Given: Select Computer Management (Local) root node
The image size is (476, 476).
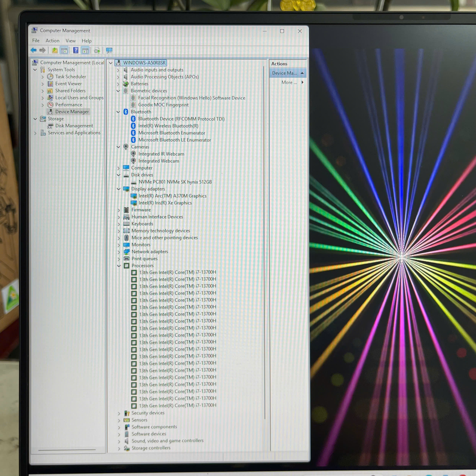Looking at the screenshot, I should (72, 63).
